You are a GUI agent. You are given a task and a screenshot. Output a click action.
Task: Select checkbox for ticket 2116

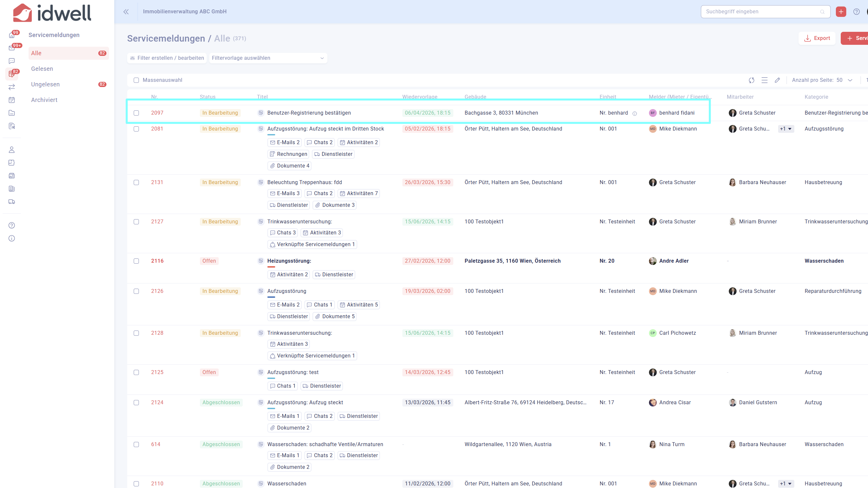pyautogui.click(x=136, y=261)
